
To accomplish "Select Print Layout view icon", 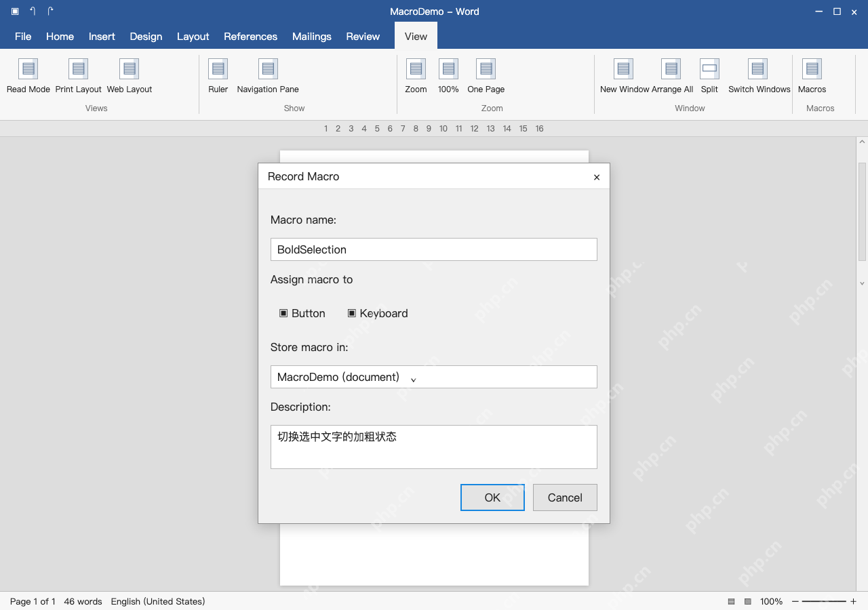I will coord(79,68).
